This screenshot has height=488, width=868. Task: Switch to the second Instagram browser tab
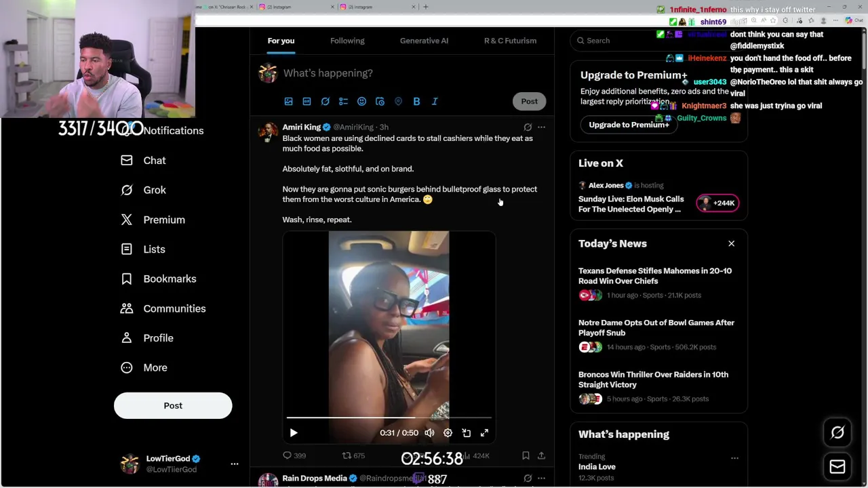(x=376, y=7)
